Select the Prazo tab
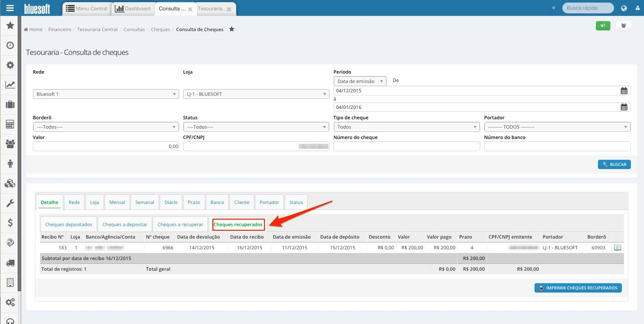Image resolution: width=644 pixels, height=324 pixels. pos(194,202)
